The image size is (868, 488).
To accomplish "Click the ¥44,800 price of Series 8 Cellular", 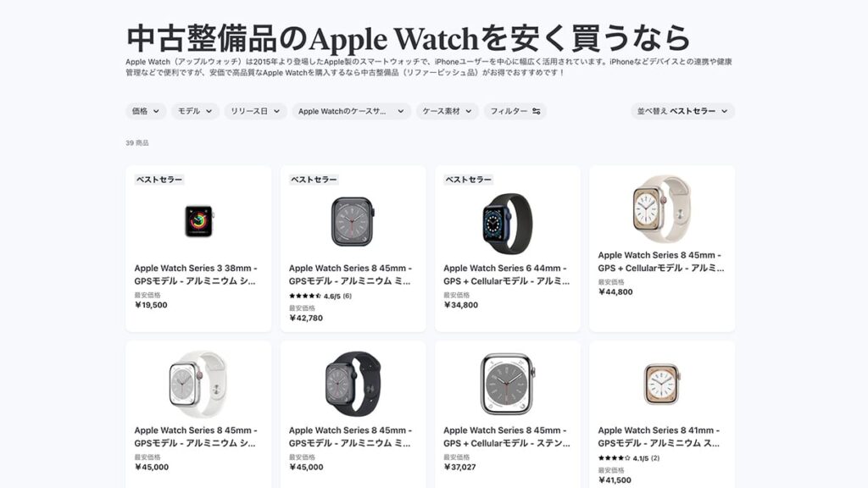I will point(615,292).
